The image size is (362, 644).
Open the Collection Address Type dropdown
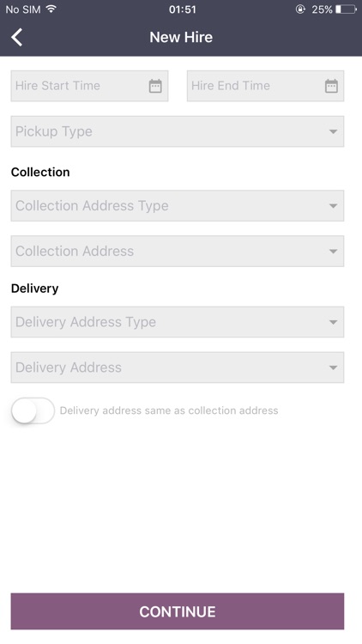coord(178,206)
